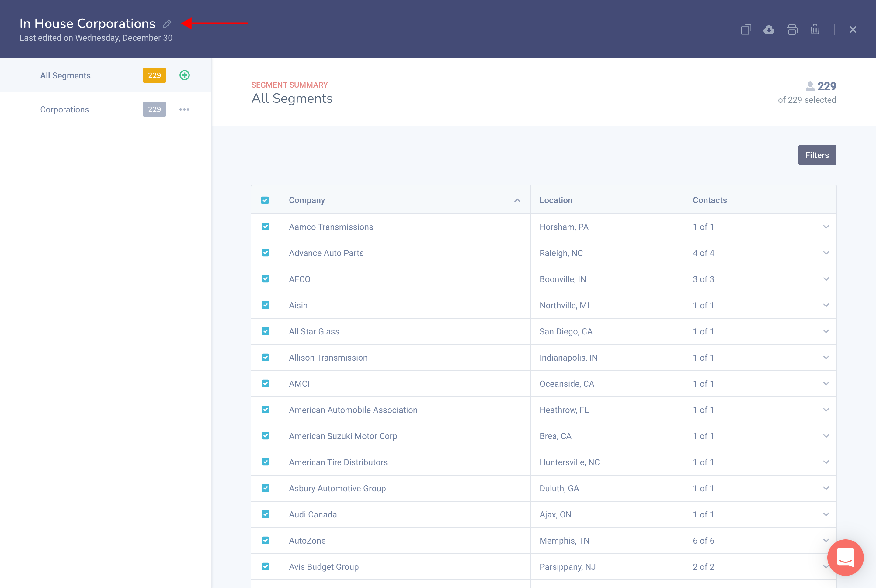Click 'of 229 selected' text

coord(807,100)
